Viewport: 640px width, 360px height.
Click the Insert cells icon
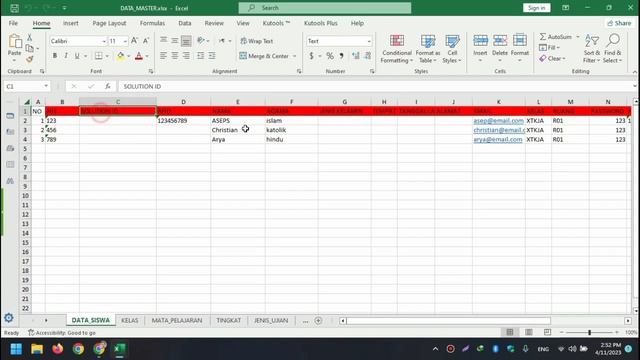point(480,40)
